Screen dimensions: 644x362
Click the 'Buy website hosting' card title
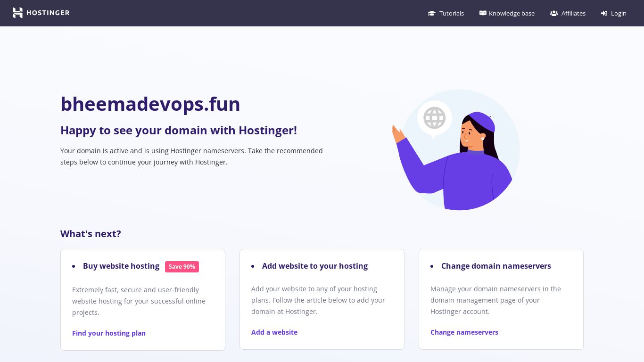click(x=121, y=266)
